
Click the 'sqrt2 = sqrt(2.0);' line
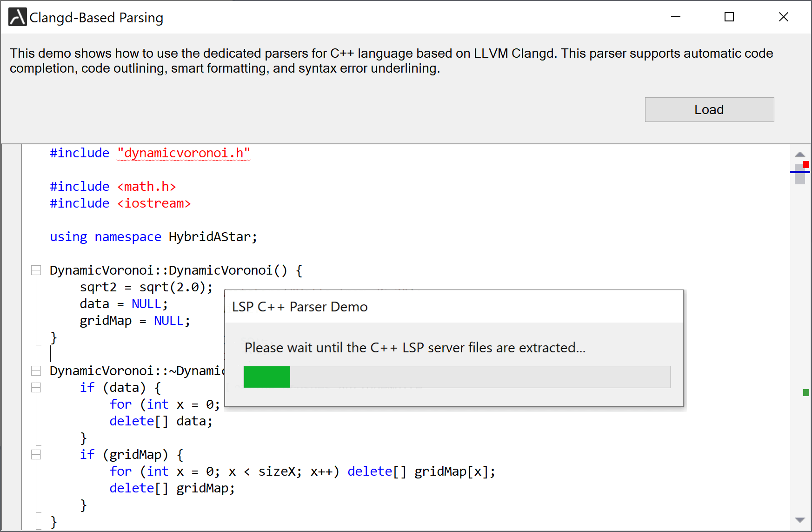(x=146, y=287)
